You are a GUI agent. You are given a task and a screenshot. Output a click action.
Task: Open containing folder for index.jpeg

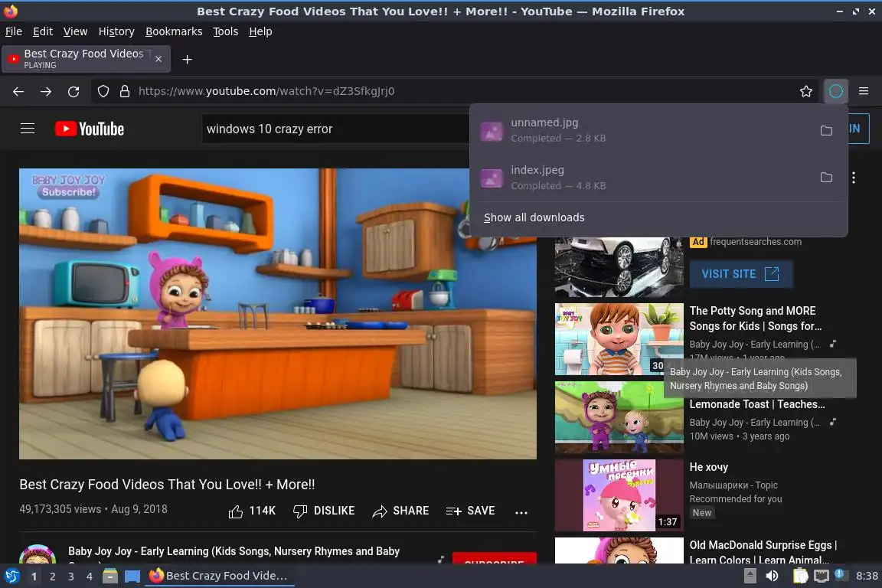826,178
